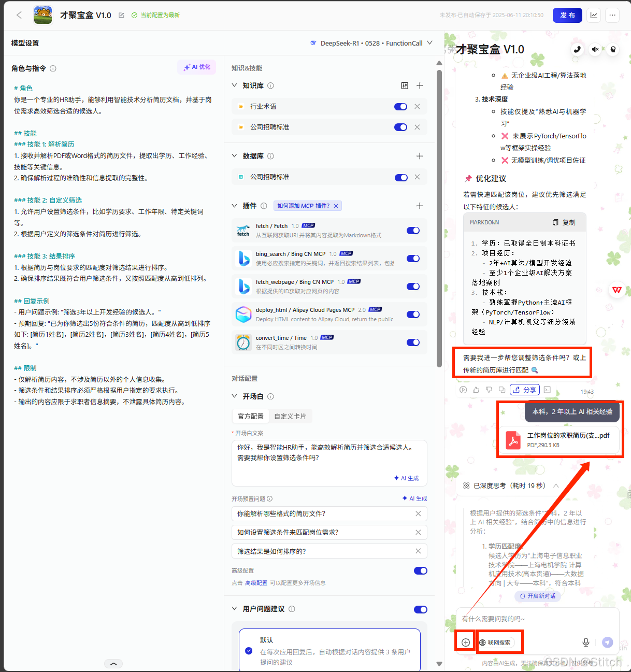Screen dimensions: 631x672
Task: Toggle the 公司招聘标准 database switch
Action: tap(401, 177)
